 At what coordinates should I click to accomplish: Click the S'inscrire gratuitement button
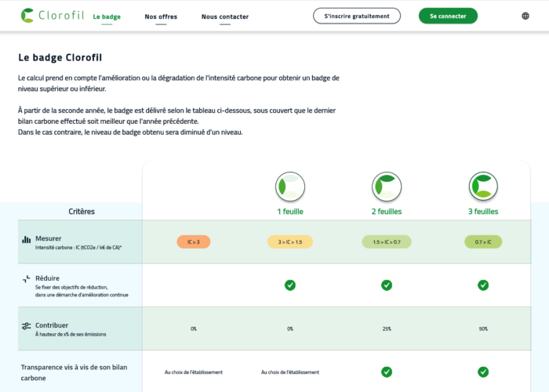point(357,16)
